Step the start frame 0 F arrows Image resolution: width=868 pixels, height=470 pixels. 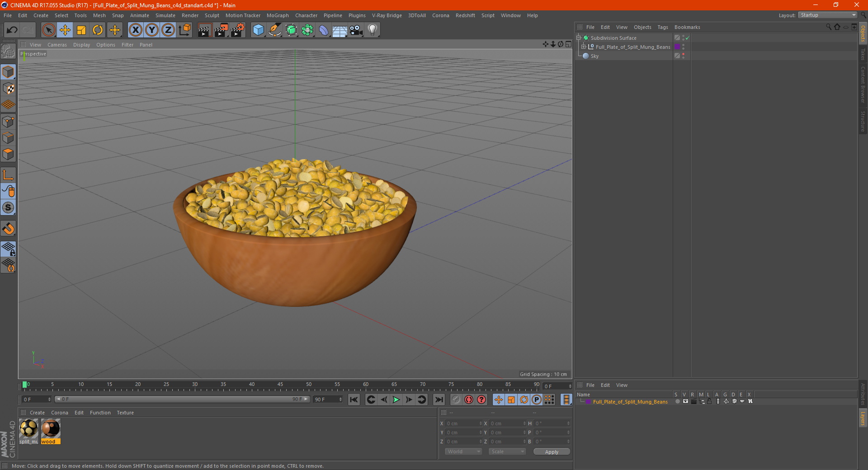(49, 399)
